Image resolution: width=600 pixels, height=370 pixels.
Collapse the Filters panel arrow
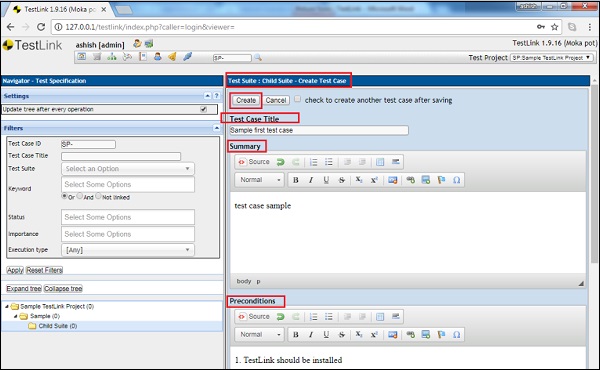click(x=217, y=128)
